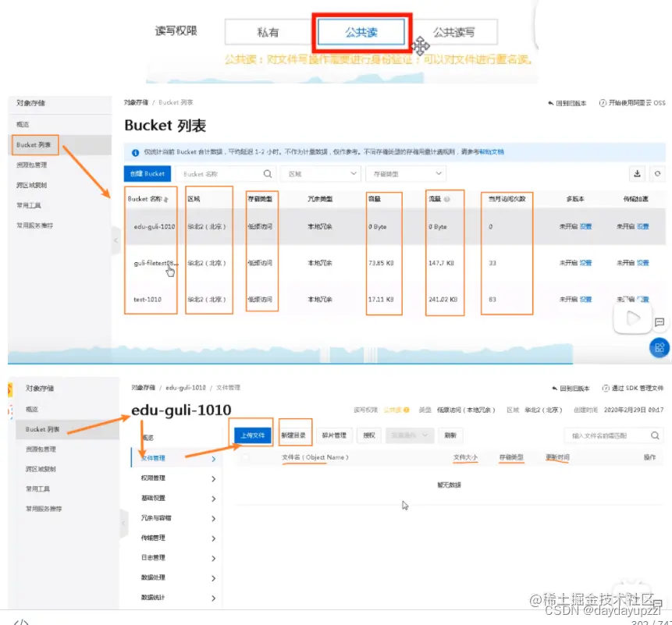Click the help icon beside the 流量 header
Screen dimensions: 672x625
click(x=446, y=199)
